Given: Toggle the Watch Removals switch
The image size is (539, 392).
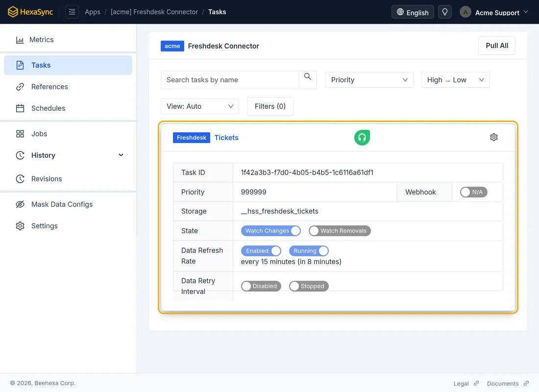Looking at the screenshot, I should (340, 231).
